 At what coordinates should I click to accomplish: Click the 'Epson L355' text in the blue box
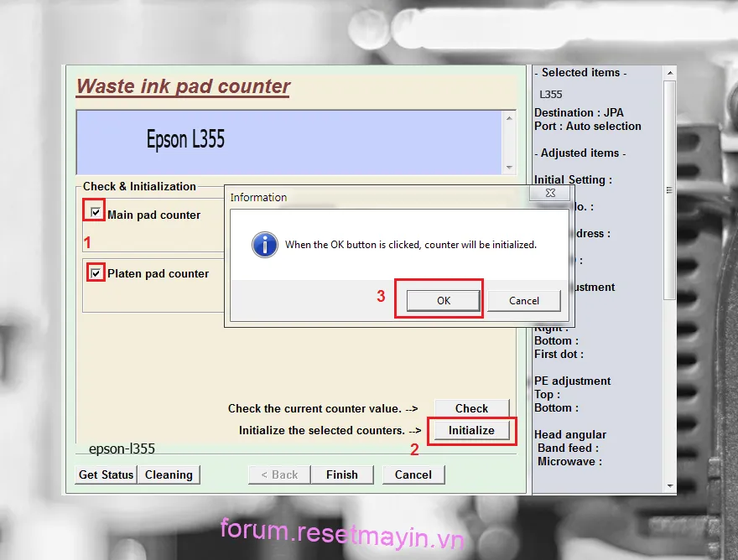(x=185, y=139)
